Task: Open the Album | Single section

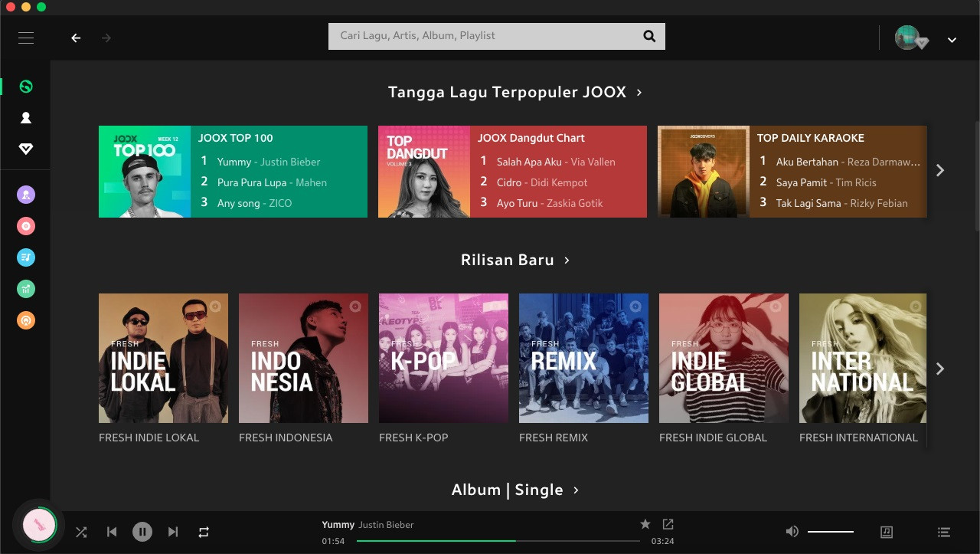Action: pyautogui.click(x=515, y=490)
